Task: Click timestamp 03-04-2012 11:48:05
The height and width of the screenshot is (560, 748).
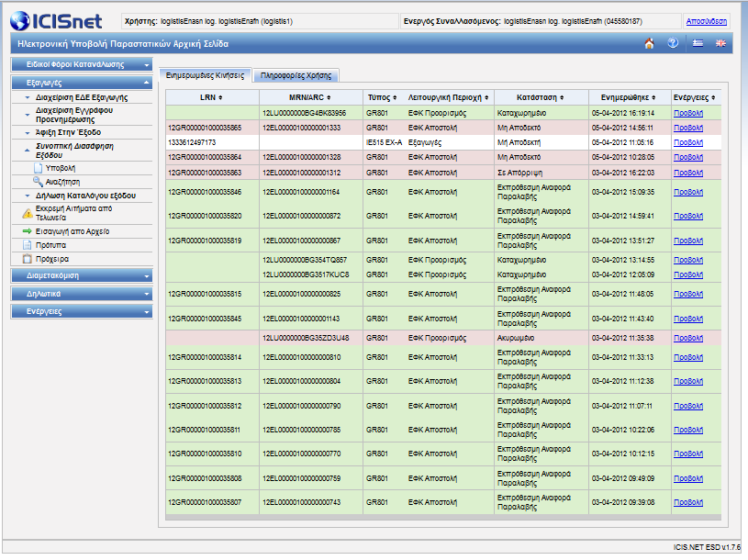Action: 622,294
